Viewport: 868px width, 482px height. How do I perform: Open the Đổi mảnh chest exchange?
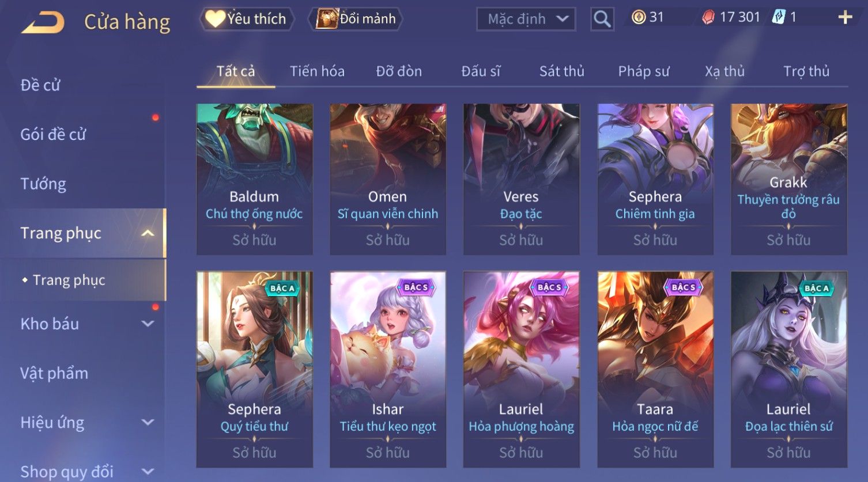pos(356,19)
